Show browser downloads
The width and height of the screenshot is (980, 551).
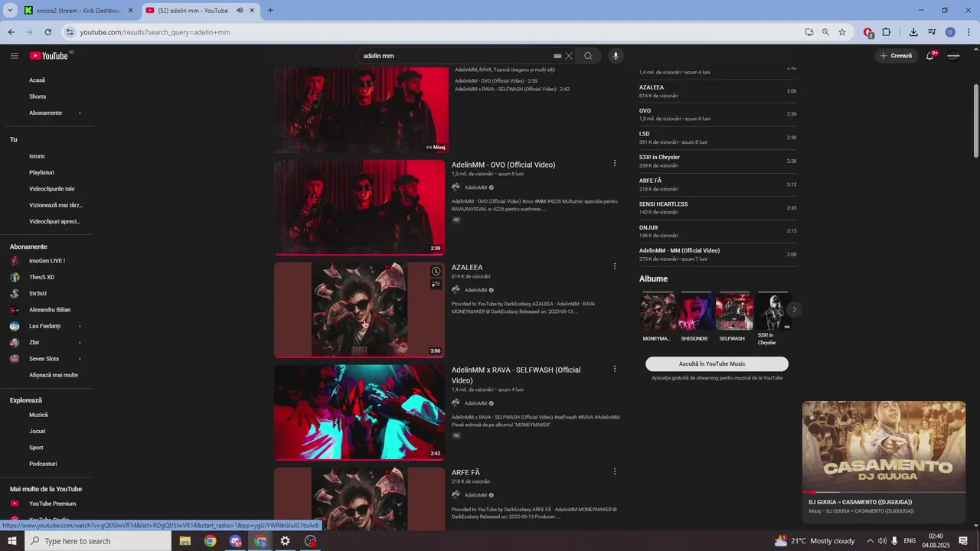pyautogui.click(x=913, y=32)
